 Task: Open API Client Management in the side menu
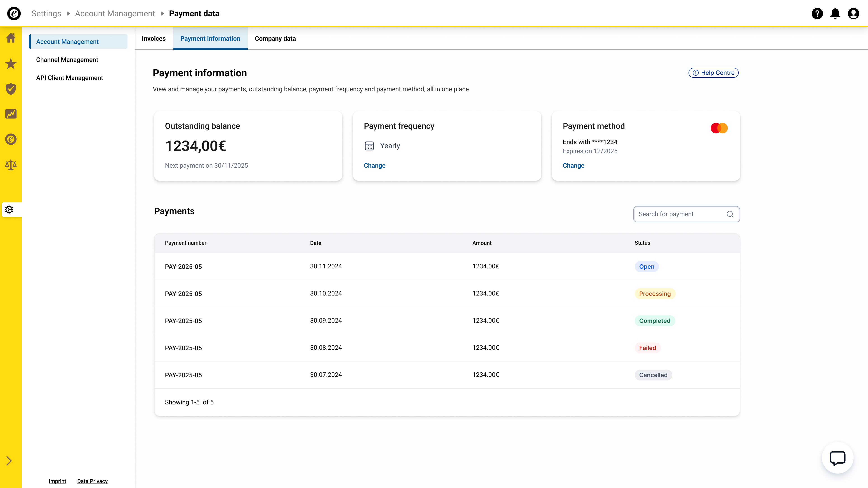coord(69,78)
